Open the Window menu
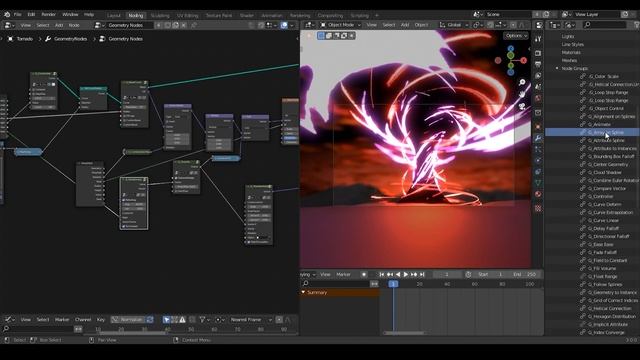640x360 pixels. coord(70,14)
